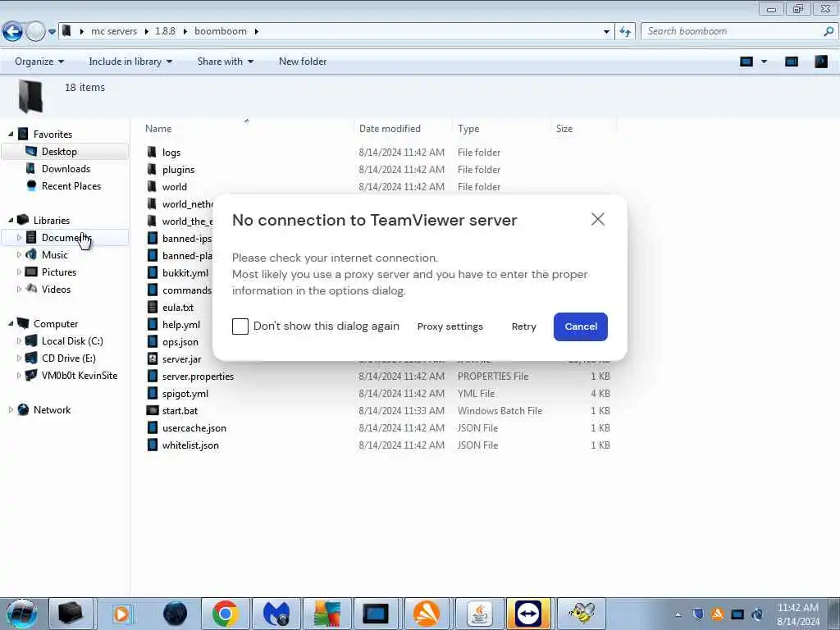Select the server.properties file
Viewport: 840px width, 630px height.
(199, 377)
